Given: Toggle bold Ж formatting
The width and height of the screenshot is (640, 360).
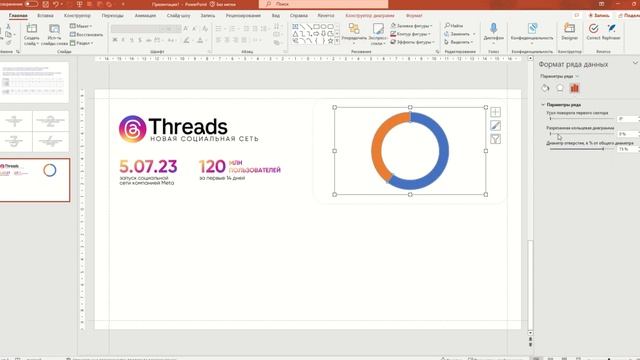Looking at the screenshot, I should tap(115, 40).
